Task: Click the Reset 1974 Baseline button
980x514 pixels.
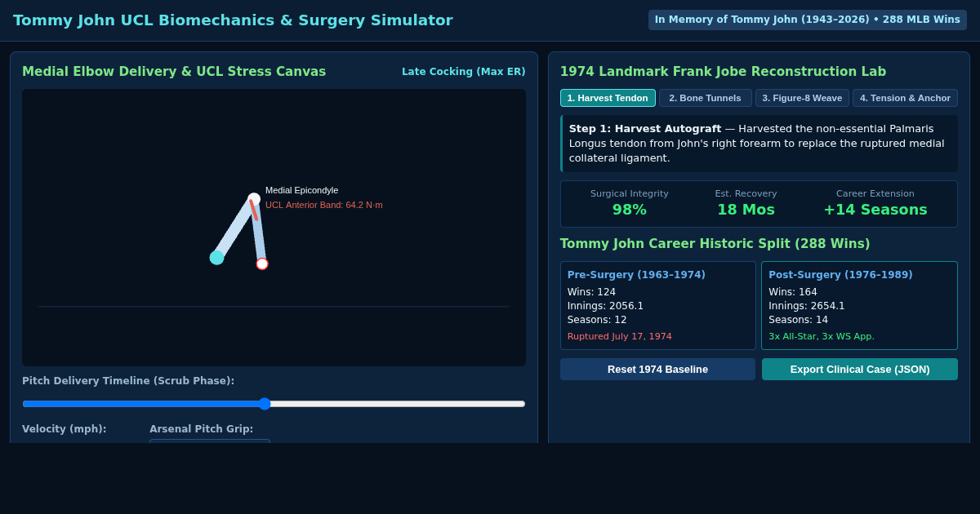Action: 657,369
